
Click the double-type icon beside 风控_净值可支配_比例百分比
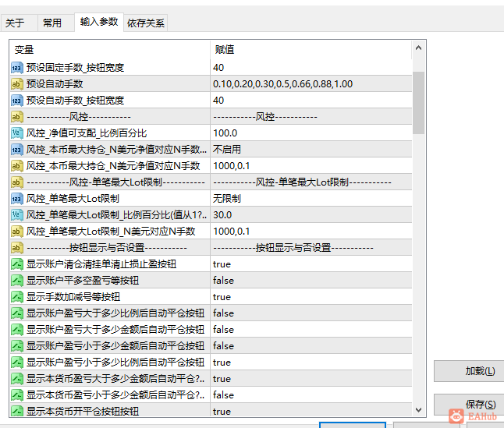[16, 133]
